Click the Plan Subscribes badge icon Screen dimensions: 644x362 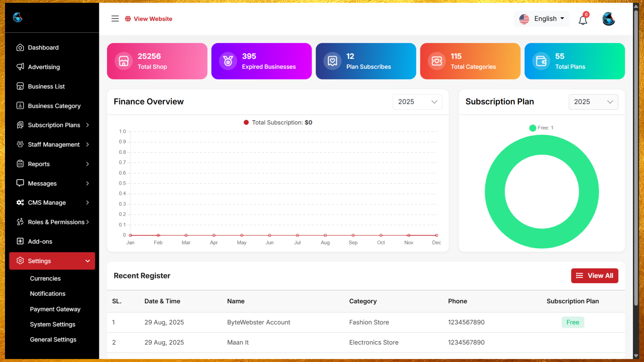(x=332, y=61)
